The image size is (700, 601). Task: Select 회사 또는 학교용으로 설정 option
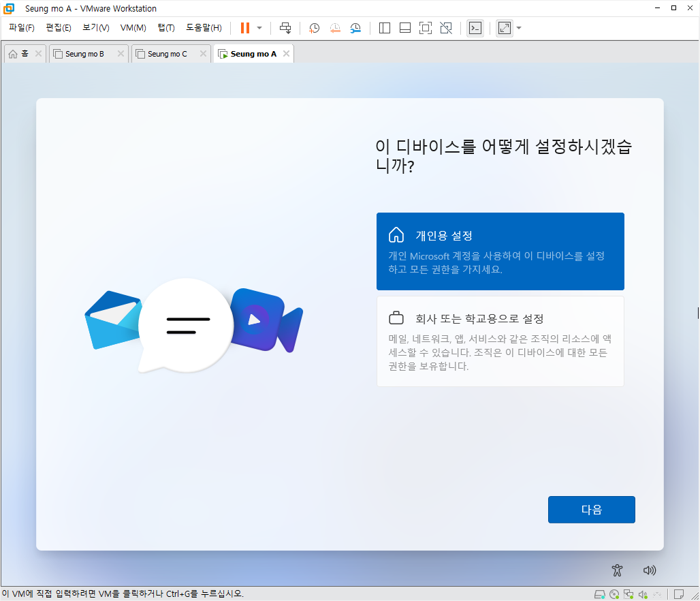[x=500, y=341]
